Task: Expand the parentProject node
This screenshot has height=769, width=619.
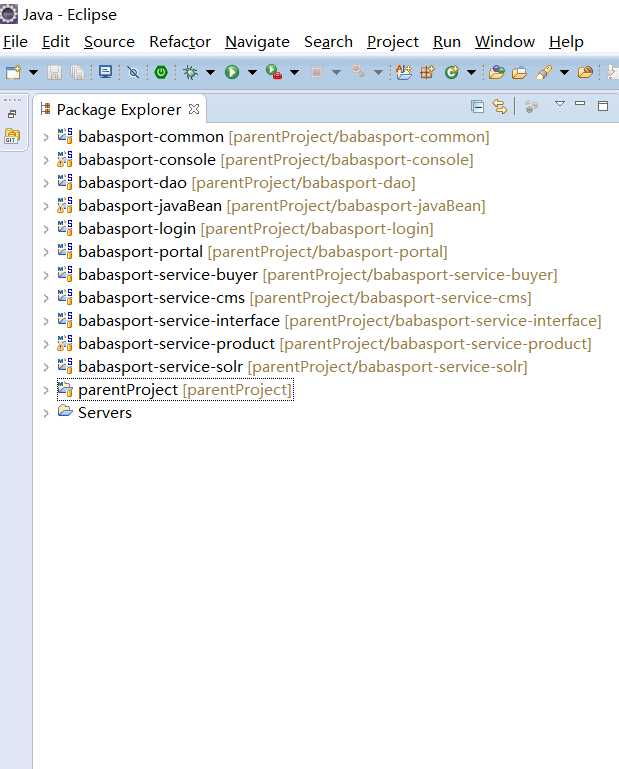Action: pos(46,390)
